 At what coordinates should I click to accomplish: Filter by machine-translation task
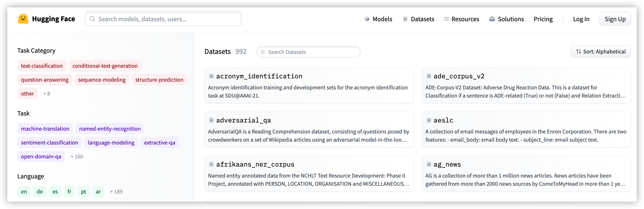pyautogui.click(x=45, y=129)
